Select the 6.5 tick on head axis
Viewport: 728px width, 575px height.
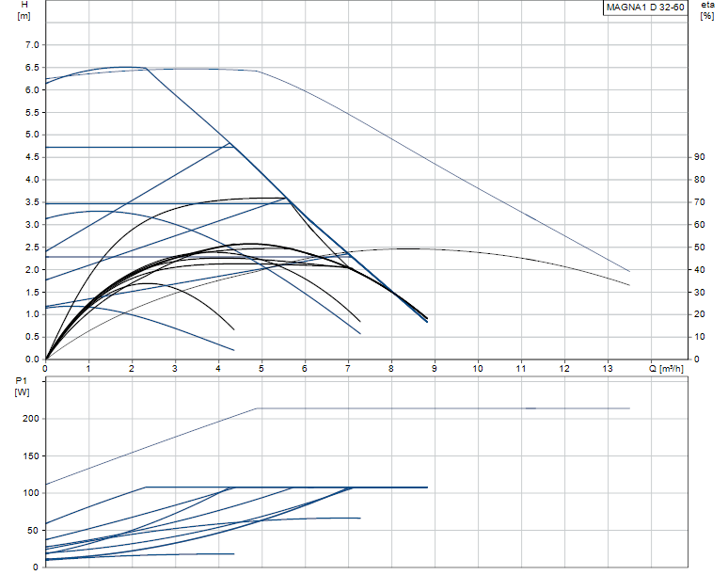pos(32,68)
